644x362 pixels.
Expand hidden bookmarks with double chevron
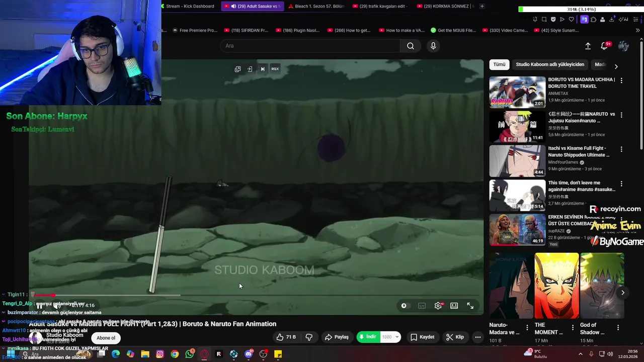pos(637,30)
